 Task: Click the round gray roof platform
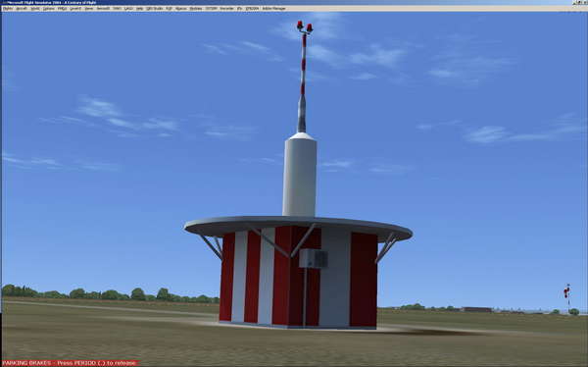pos(298,229)
